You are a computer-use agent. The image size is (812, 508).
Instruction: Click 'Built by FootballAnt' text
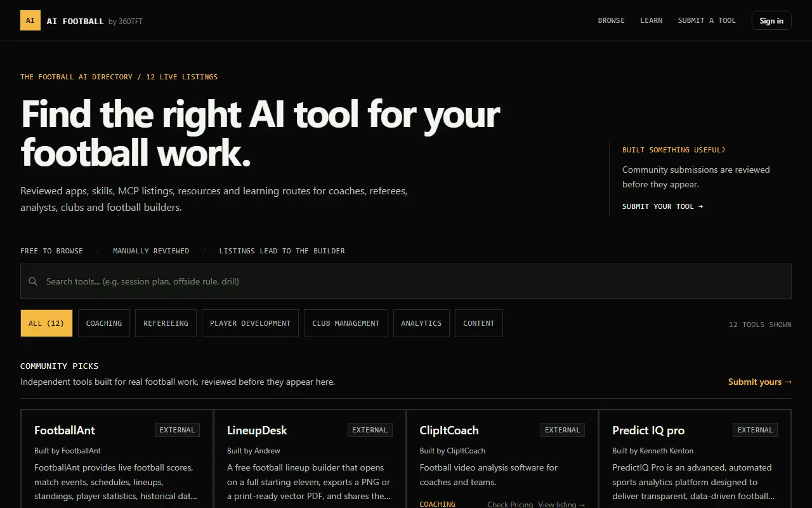[x=67, y=451]
